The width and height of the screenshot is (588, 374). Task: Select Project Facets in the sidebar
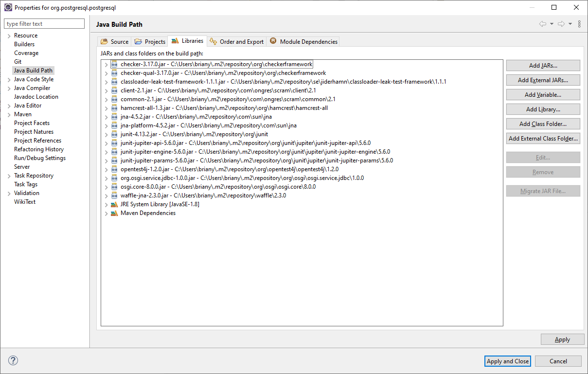pos(32,123)
